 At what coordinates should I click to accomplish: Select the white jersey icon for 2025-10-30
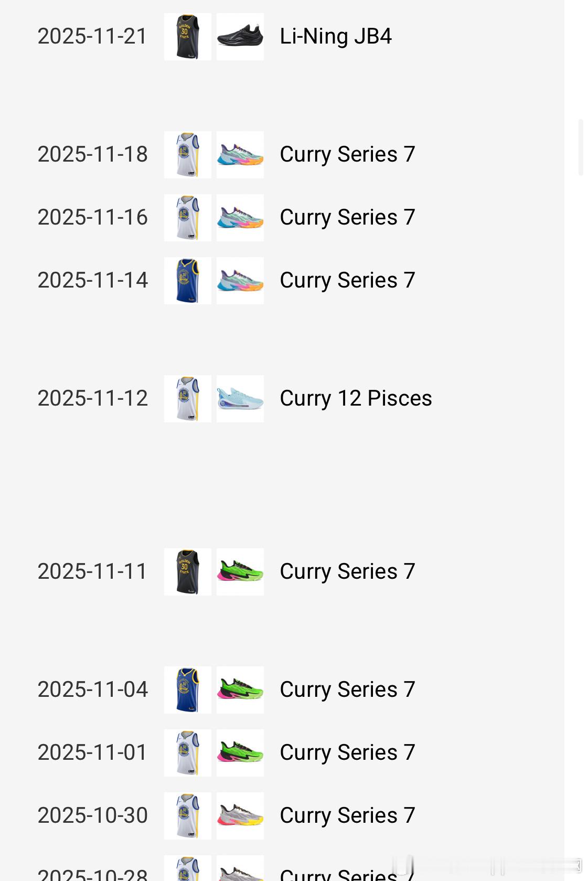(187, 816)
